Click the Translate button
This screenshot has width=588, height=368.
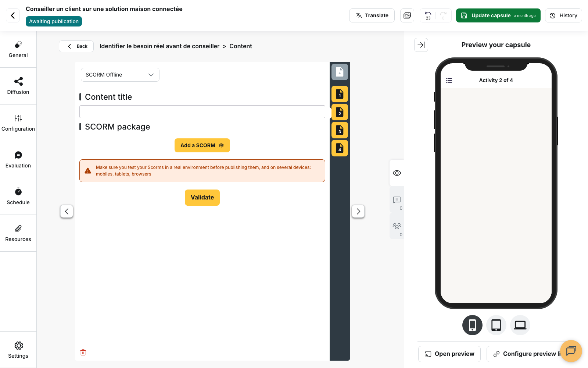pyautogui.click(x=372, y=15)
